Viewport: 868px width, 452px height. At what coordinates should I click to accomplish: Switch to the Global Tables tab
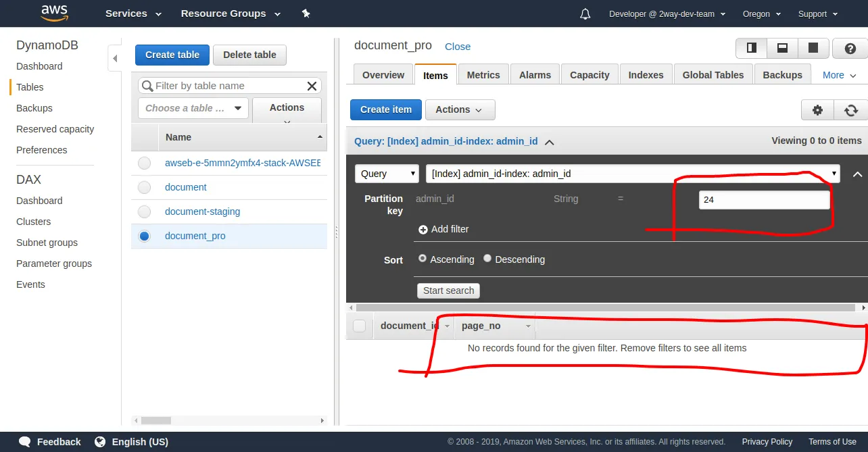[x=713, y=75]
